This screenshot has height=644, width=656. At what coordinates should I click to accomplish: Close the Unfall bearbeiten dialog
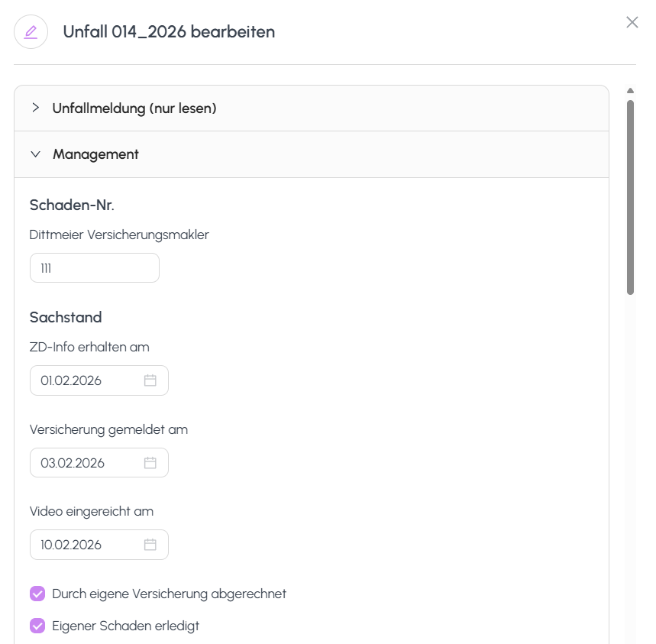(x=632, y=22)
